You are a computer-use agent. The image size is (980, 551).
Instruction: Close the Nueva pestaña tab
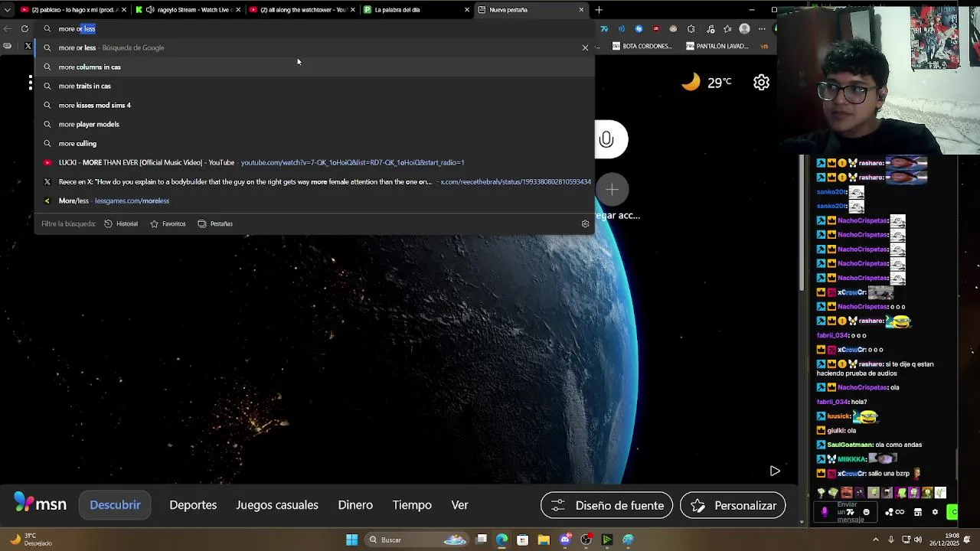[581, 10]
